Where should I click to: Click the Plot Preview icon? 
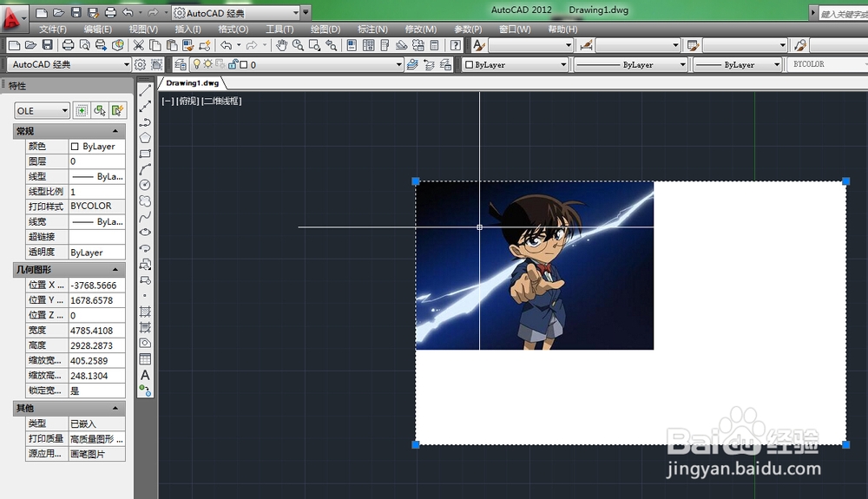[x=85, y=45]
